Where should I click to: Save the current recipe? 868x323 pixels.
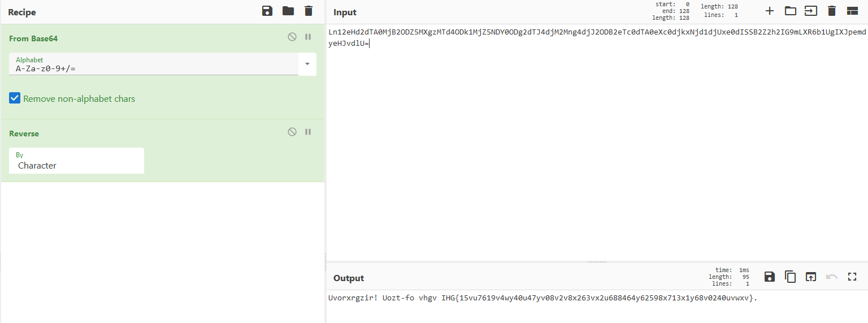(267, 11)
